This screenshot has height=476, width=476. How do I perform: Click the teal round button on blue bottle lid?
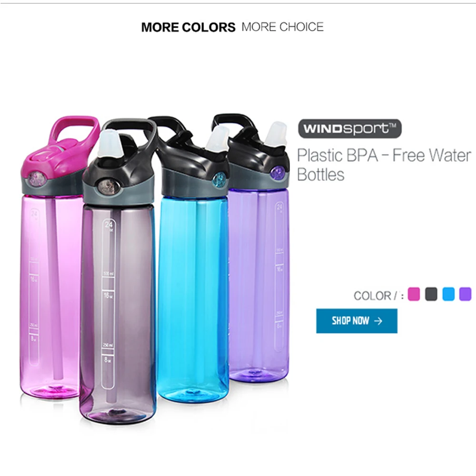coord(220,179)
